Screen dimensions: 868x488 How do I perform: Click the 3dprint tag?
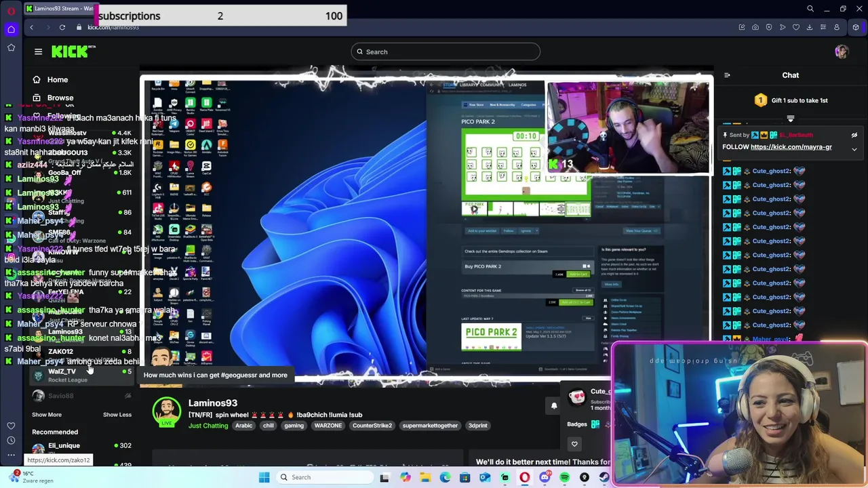[477, 426]
